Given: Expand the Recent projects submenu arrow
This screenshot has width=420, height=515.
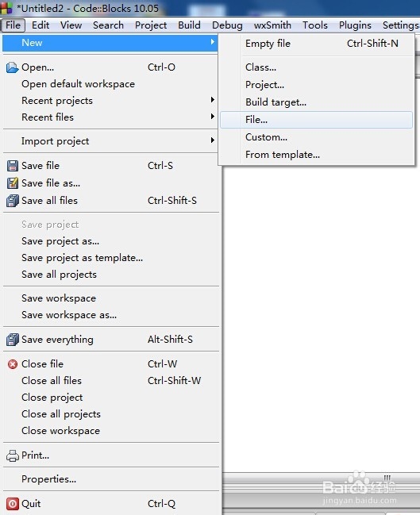Looking at the screenshot, I should tap(213, 100).
